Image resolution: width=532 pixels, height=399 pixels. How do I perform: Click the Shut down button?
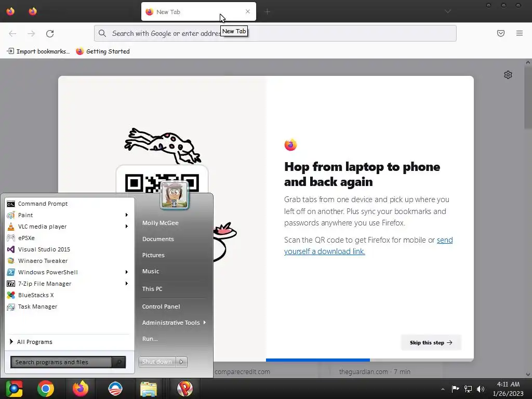[157, 362]
